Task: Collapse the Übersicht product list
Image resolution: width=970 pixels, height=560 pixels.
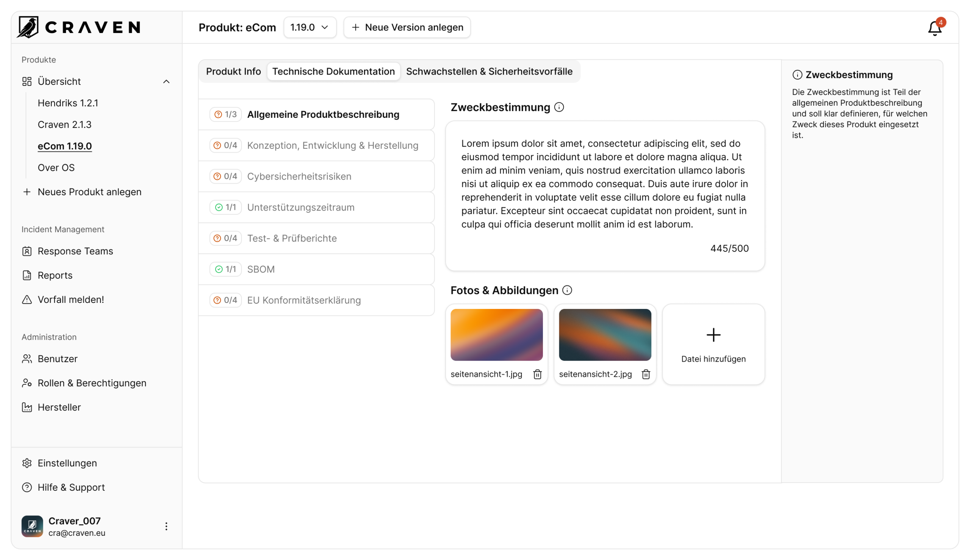Action: tap(166, 81)
